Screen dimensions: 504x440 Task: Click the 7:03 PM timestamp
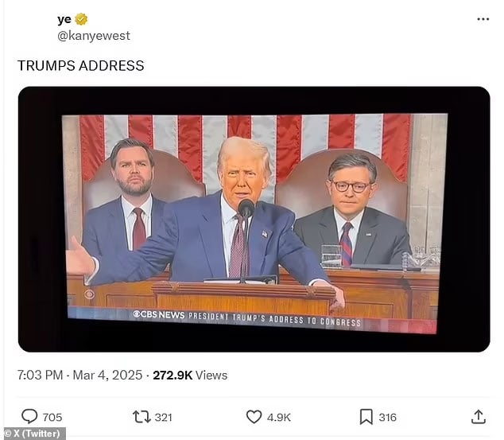click(x=40, y=375)
